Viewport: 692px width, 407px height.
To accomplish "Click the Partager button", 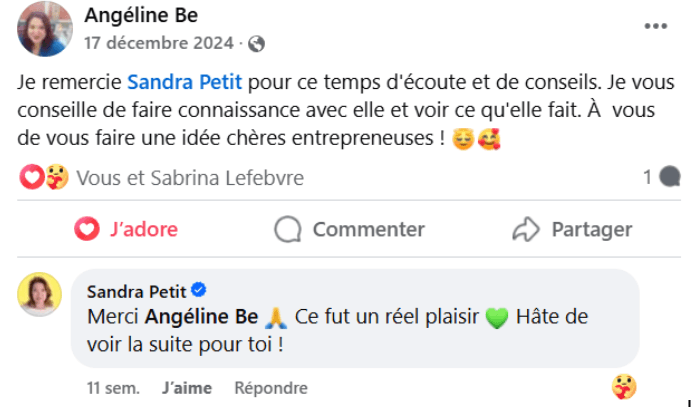I will [x=572, y=229].
